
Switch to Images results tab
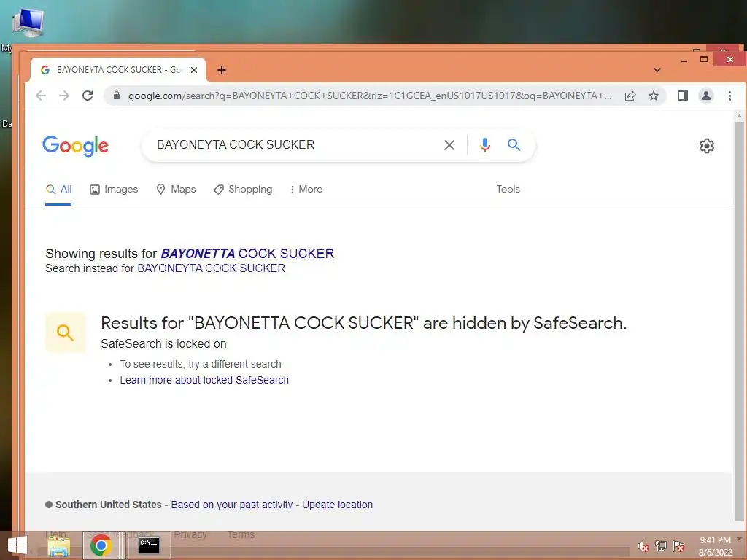tap(114, 190)
